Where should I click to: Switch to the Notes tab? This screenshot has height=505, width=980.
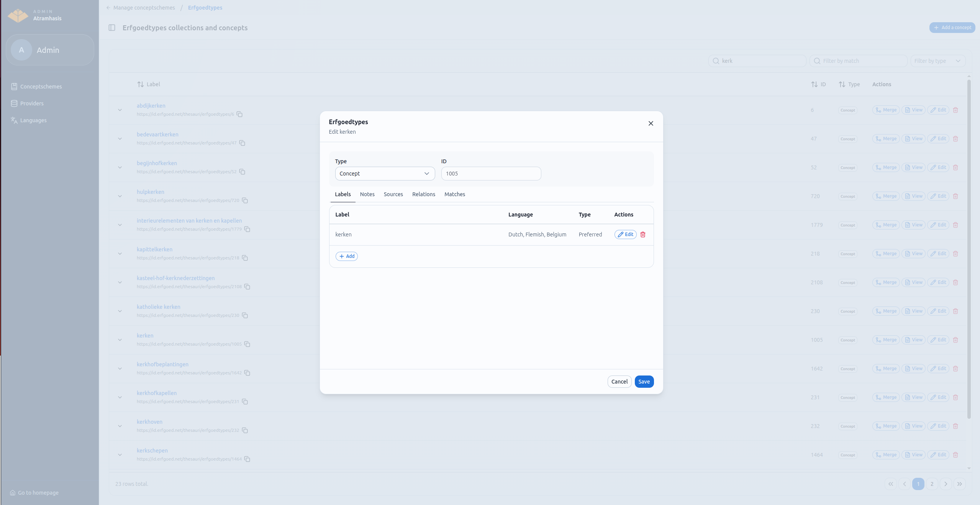(367, 194)
